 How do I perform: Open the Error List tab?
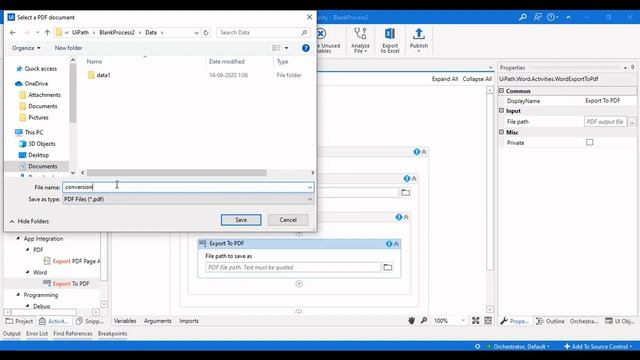[x=37, y=333]
